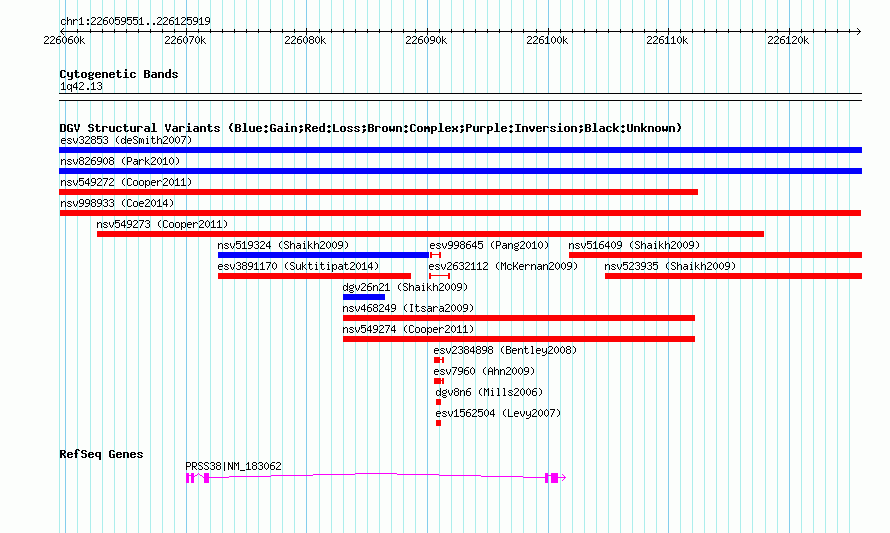Select the small esv2384898 red marker
This screenshot has width=890, height=533.
click(439, 360)
